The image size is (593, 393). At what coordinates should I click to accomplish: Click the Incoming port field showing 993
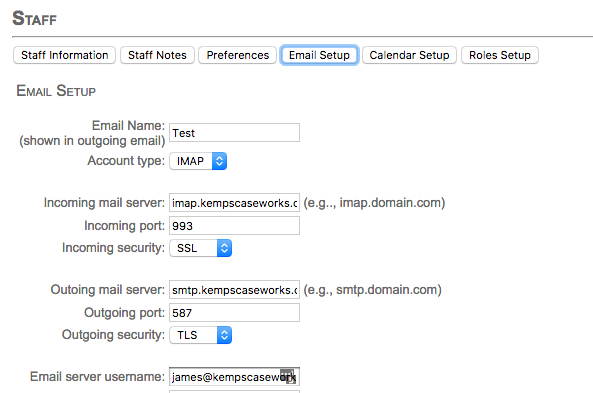tap(234, 226)
